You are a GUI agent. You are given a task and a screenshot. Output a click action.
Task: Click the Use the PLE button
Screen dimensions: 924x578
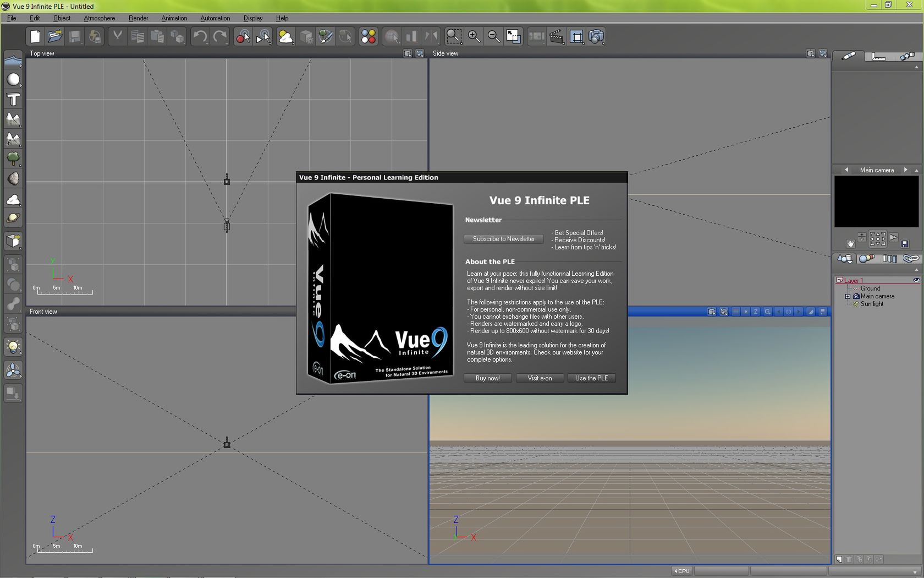point(591,378)
